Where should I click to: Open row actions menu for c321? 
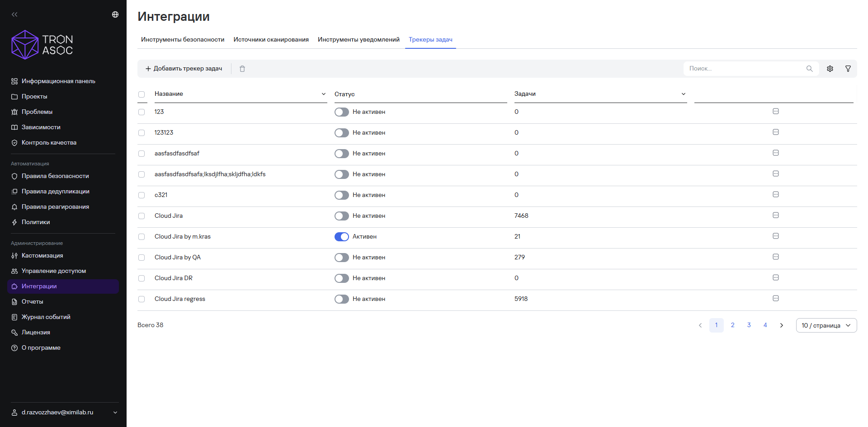[x=776, y=194]
